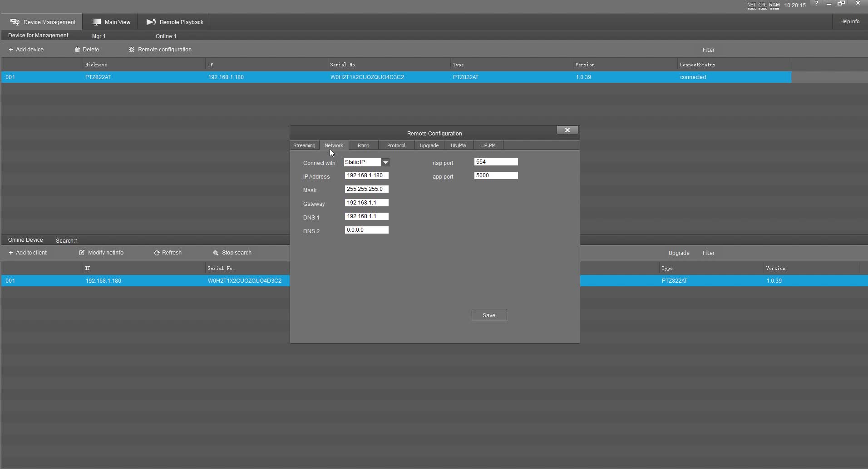The width and height of the screenshot is (868, 469).
Task: Click the managed device serial number cell
Action: (367, 77)
